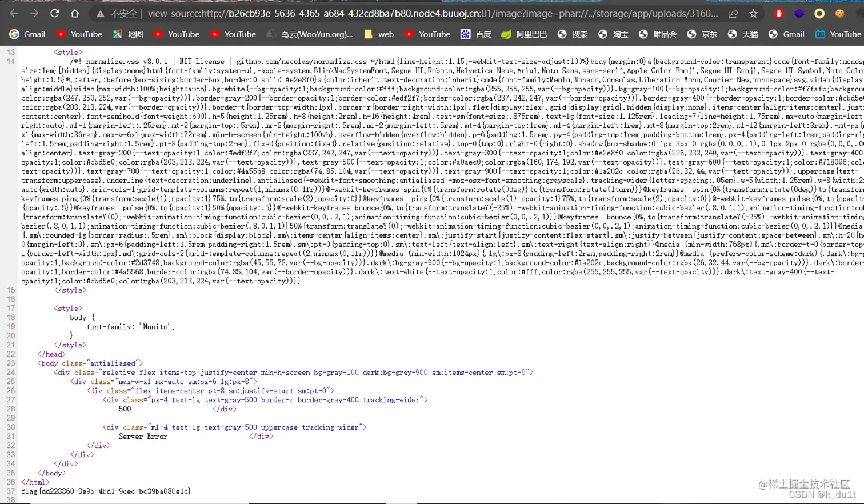The image size is (864, 504).
Task: Click the closing </html> tag
Action: [x=35, y=482]
